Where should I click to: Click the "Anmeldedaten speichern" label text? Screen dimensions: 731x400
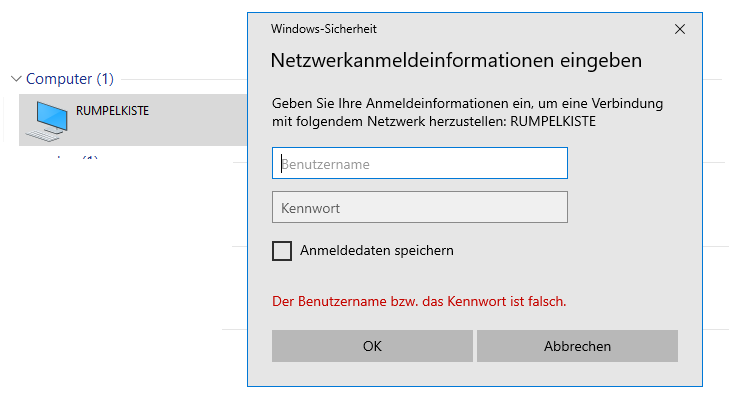pyautogui.click(x=376, y=251)
